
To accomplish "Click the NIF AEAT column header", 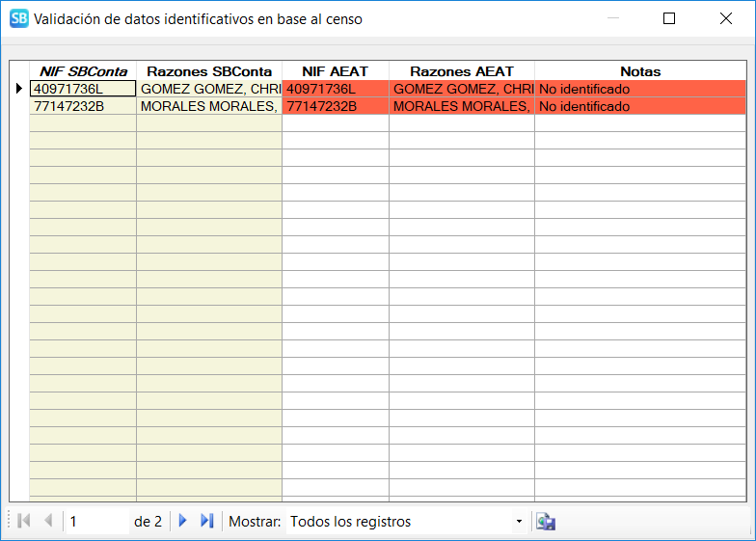I will pyautogui.click(x=336, y=71).
